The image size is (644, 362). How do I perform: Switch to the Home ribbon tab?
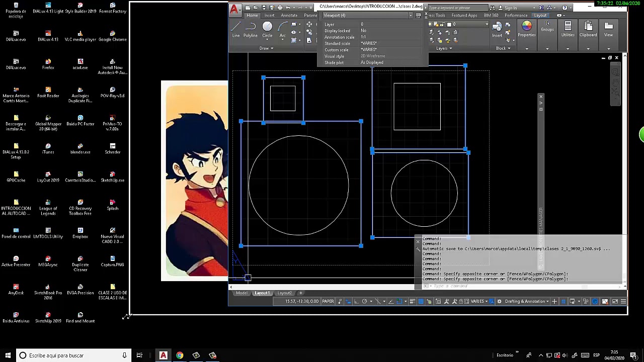coord(252,16)
